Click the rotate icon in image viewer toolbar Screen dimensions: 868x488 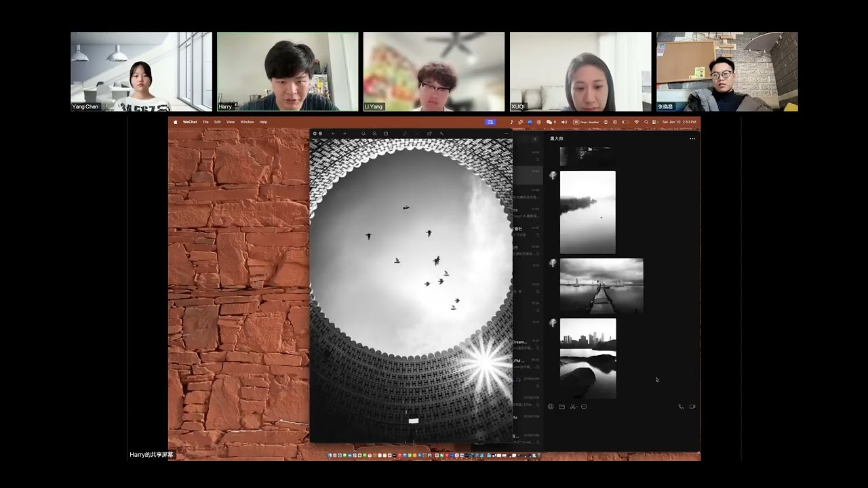(429, 134)
